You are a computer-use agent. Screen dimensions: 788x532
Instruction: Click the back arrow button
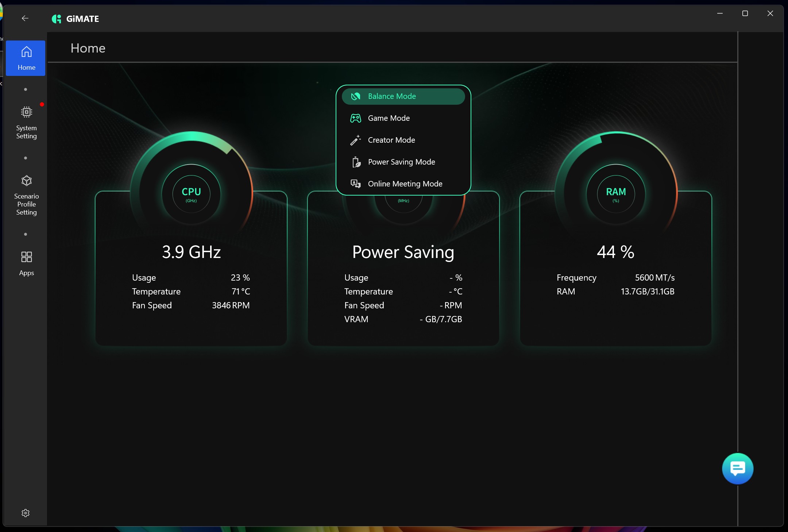point(25,18)
